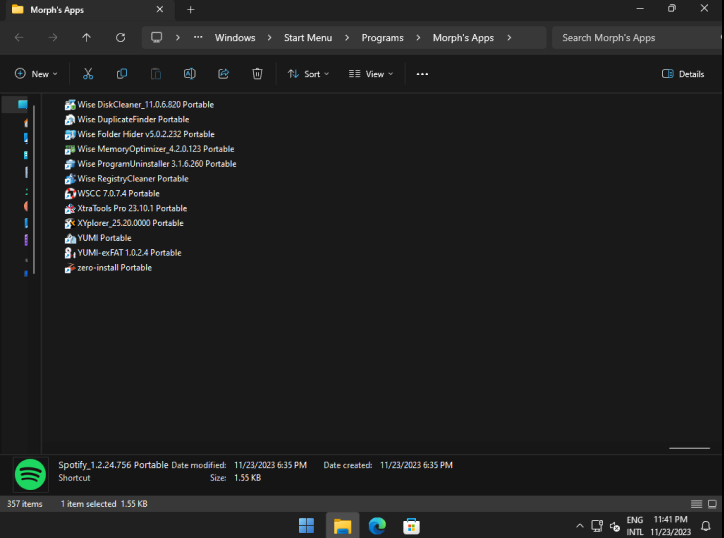Viewport: 724px width, 538px height.
Task: Select YUMI-exFAT 1.0.2.4 Portable
Action: [x=123, y=253]
